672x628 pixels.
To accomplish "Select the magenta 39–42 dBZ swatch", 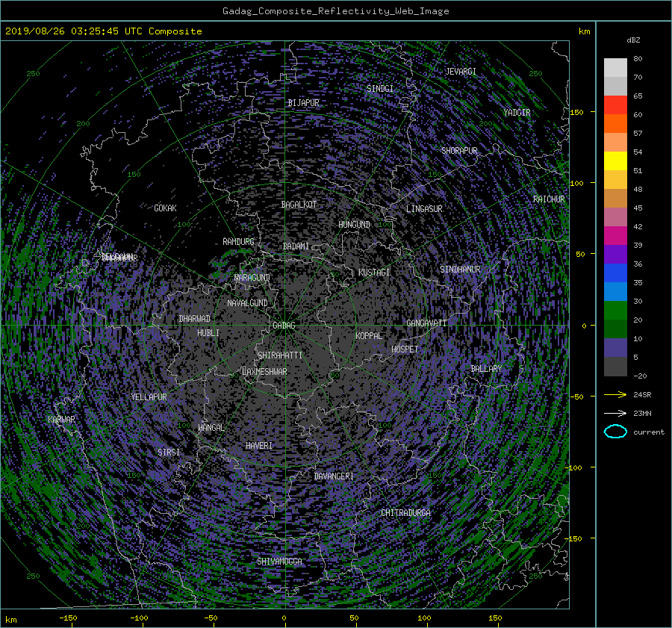I will coord(615,235).
